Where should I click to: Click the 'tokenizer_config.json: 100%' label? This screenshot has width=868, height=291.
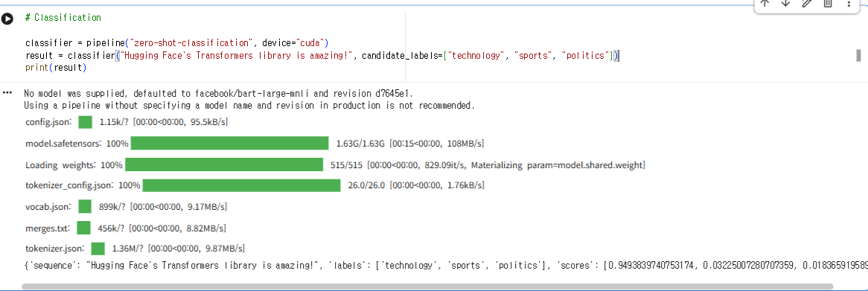[83, 185]
